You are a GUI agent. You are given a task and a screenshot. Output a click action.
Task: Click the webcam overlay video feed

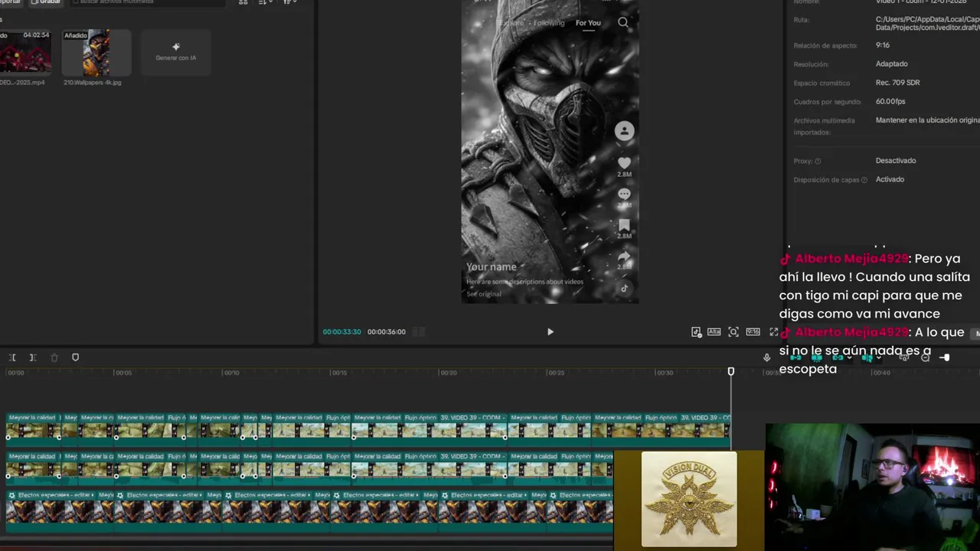pos(873,487)
